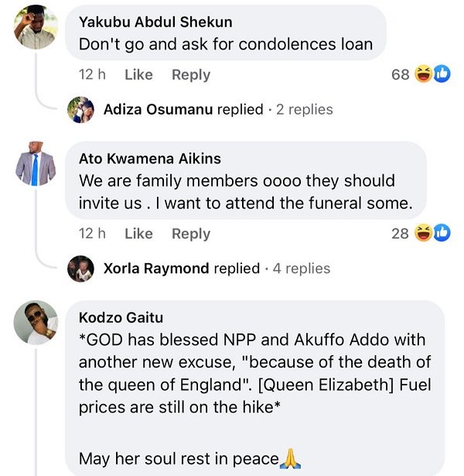This screenshot has height=476, width=464.
Task: Click the 68 reactions count
Action: (400, 75)
